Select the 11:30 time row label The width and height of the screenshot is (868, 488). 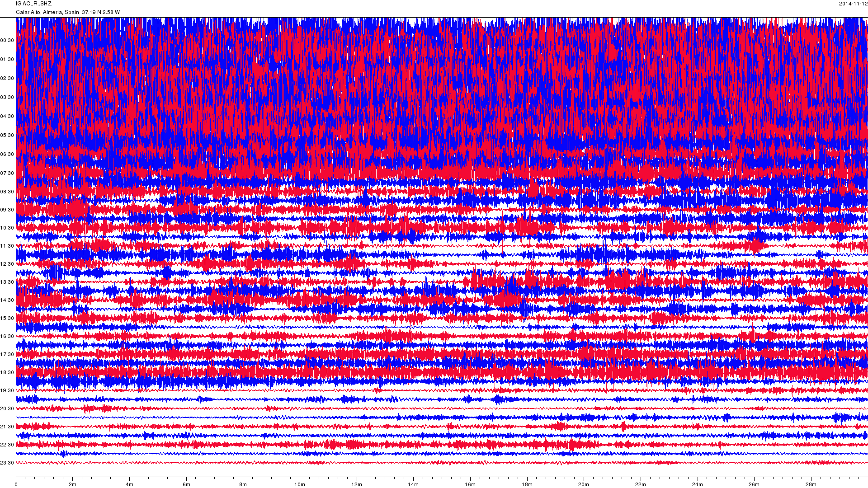(7, 246)
